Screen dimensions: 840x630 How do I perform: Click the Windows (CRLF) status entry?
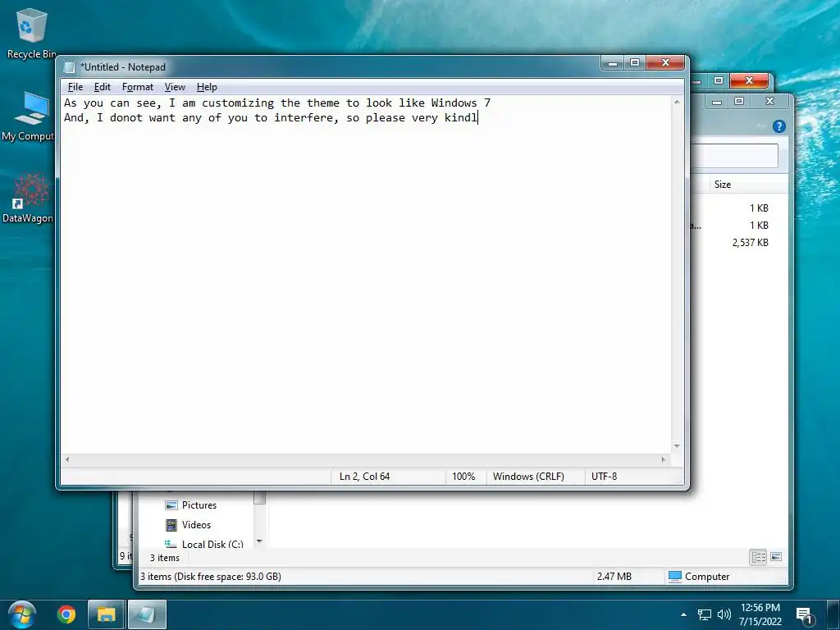[x=528, y=477]
